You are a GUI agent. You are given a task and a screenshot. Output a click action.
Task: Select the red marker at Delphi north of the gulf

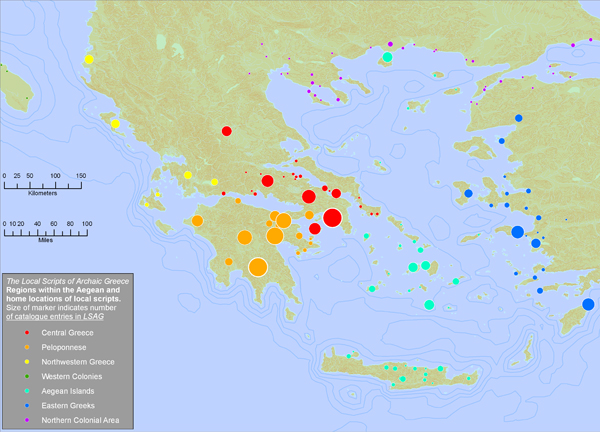[x=267, y=181]
